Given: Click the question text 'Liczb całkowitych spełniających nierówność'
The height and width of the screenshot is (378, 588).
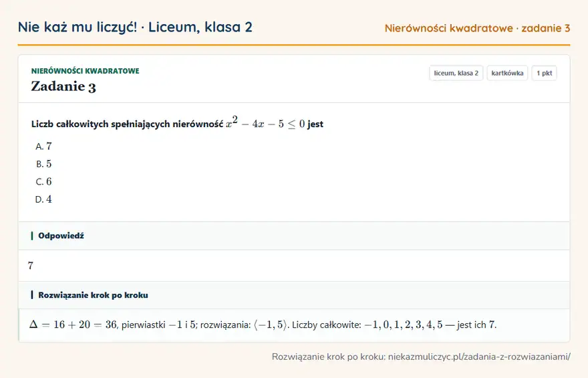Looking at the screenshot, I should pyautogui.click(x=127, y=124).
